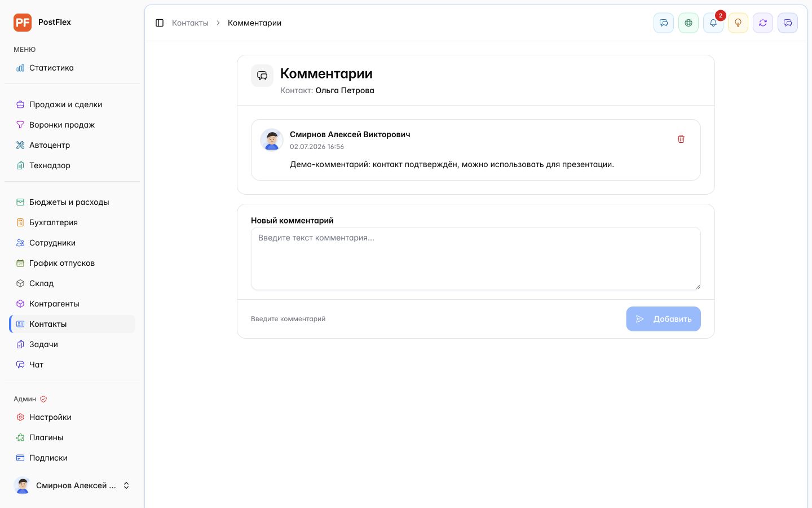This screenshot has height=508, width=812.
Task: Open Статистика in sidebar
Action: click(72, 68)
